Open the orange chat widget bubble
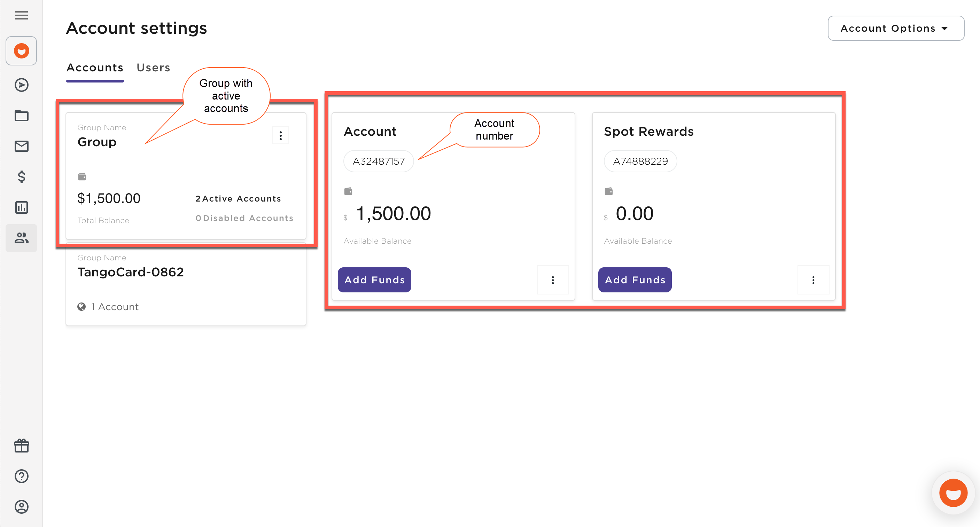The width and height of the screenshot is (980, 527). [x=953, y=493]
